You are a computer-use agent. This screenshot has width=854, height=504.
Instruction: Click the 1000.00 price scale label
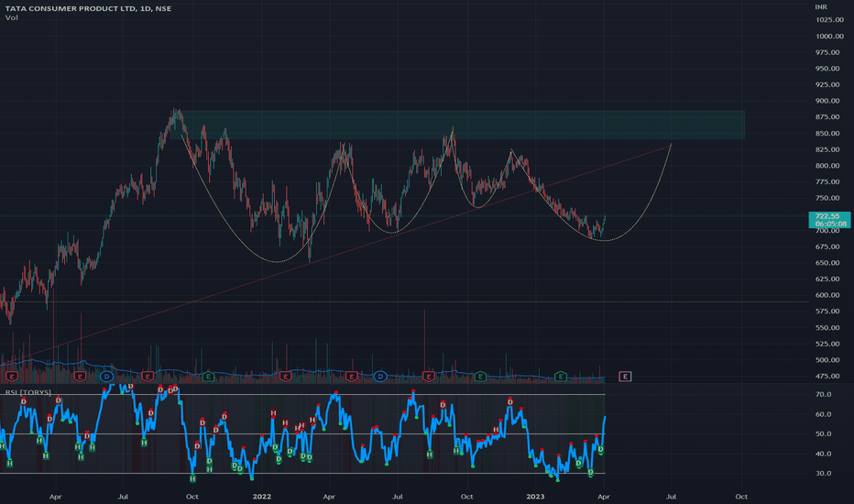click(829, 36)
